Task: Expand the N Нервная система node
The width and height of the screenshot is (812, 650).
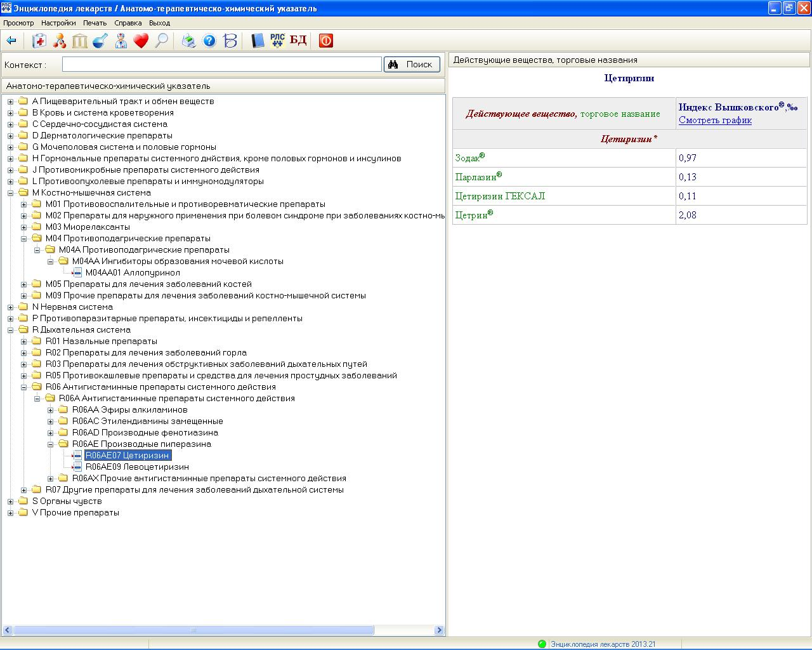Action: 11,307
